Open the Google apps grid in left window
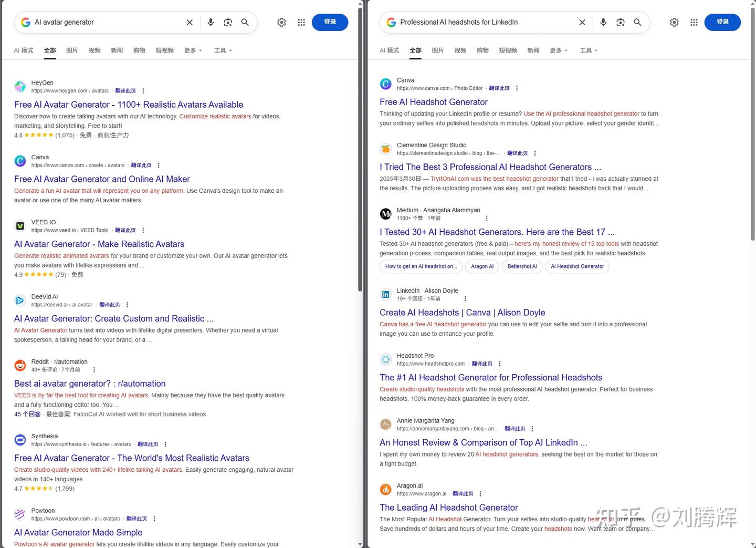The image size is (756, 548). point(301,22)
